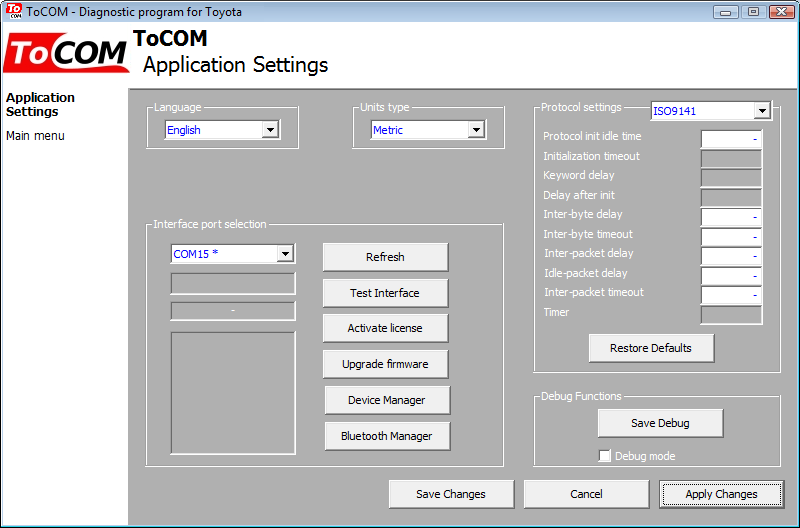Select Application Settings in the sidebar

click(x=40, y=105)
